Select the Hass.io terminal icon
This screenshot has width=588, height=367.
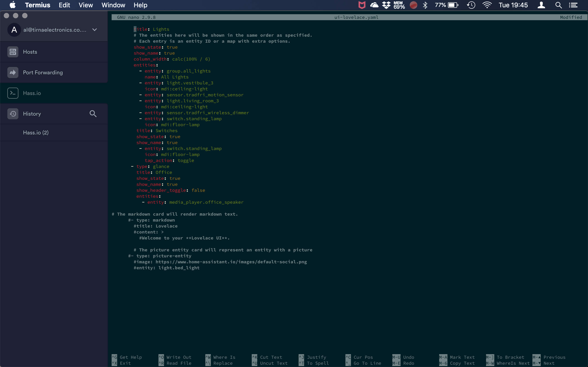13,93
